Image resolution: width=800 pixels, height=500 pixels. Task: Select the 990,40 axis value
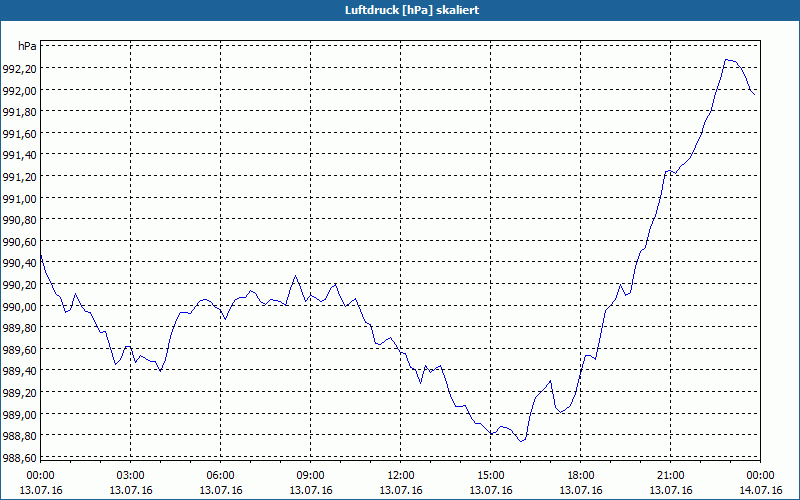(x=20, y=263)
